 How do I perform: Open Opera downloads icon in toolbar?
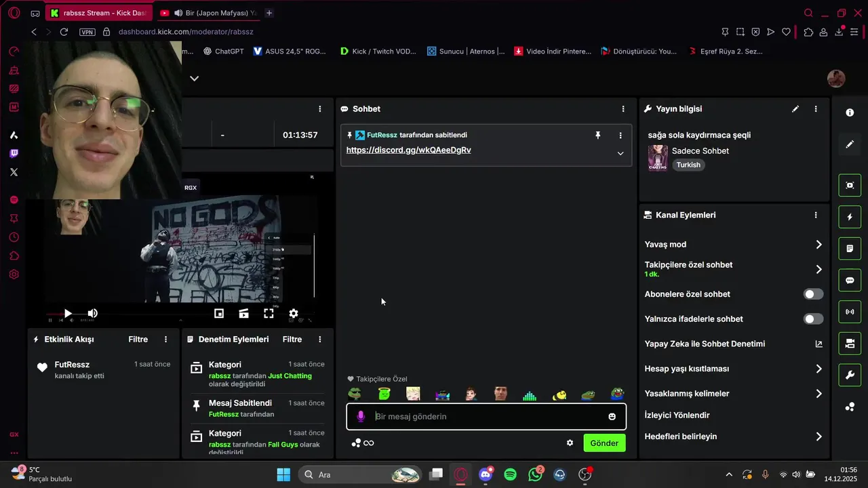[840, 32]
